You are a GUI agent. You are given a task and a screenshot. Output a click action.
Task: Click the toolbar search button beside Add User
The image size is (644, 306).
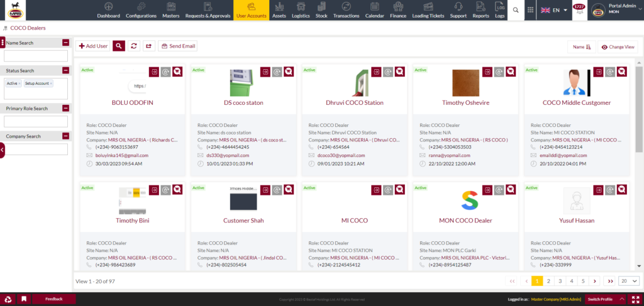(x=119, y=46)
